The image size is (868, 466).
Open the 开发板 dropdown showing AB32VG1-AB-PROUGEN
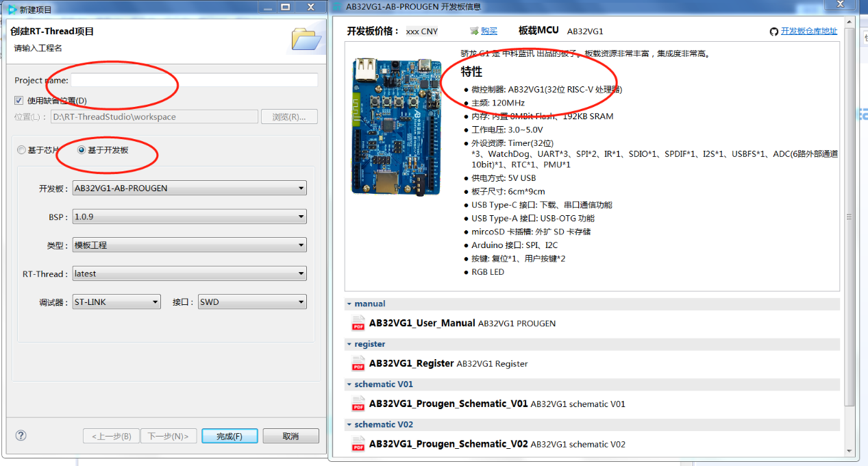[190, 188]
